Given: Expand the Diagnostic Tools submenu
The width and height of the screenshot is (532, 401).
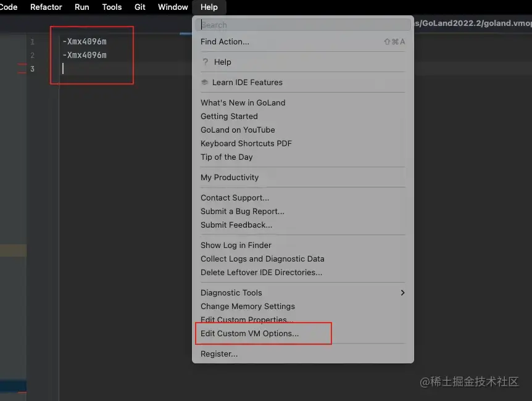Looking at the screenshot, I should tap(302, 293).
